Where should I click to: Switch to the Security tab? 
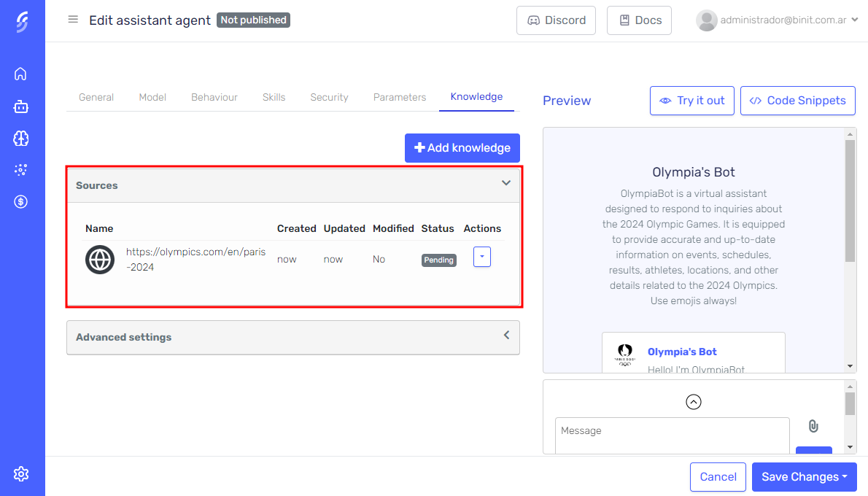click(x=330, y=97)
